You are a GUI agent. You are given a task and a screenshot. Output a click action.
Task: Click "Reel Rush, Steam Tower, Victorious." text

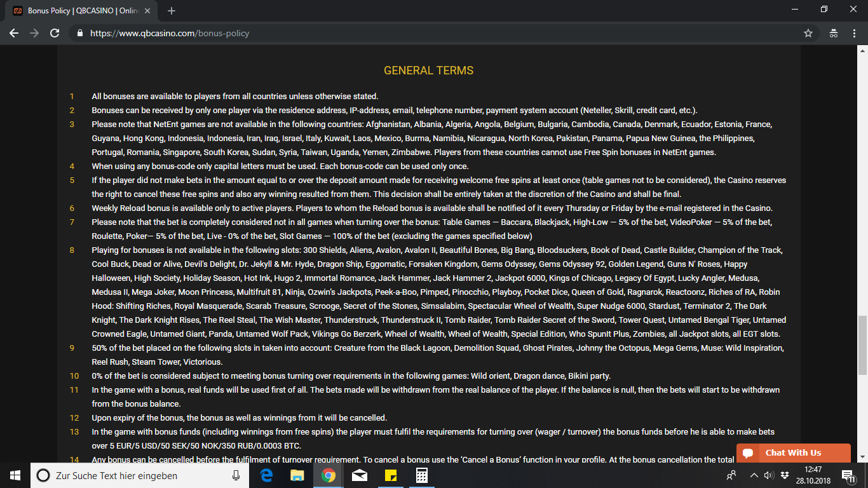(157, 362)
